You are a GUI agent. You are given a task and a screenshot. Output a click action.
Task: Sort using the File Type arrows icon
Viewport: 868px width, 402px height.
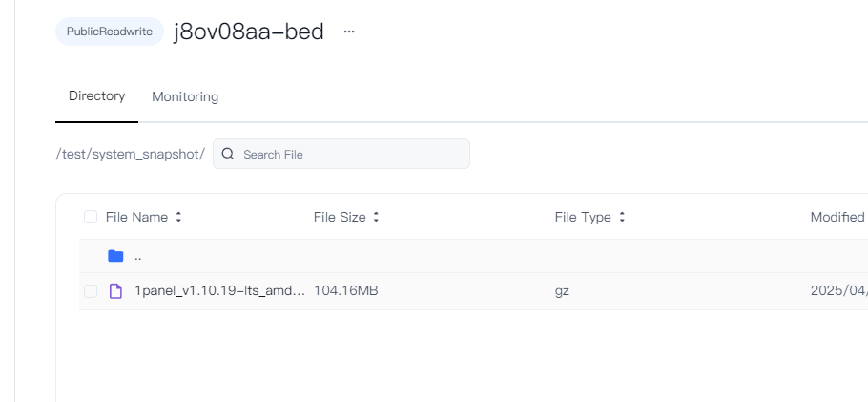(x=622, y=217)
